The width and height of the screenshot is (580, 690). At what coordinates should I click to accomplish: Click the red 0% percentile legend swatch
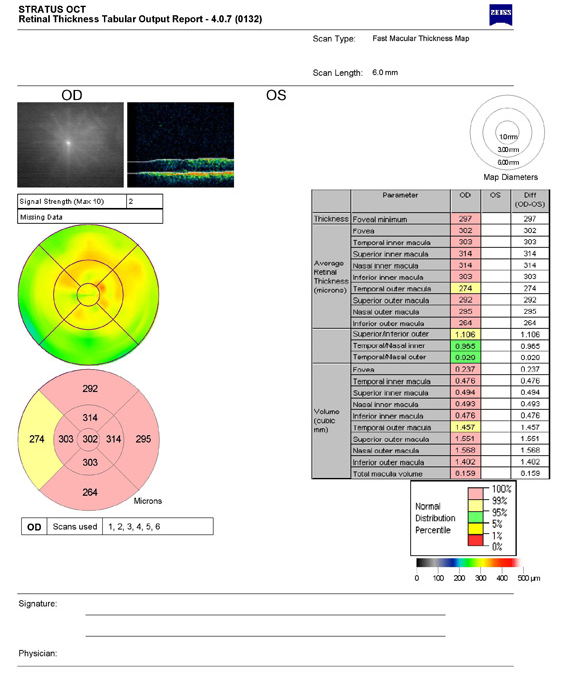475,540
